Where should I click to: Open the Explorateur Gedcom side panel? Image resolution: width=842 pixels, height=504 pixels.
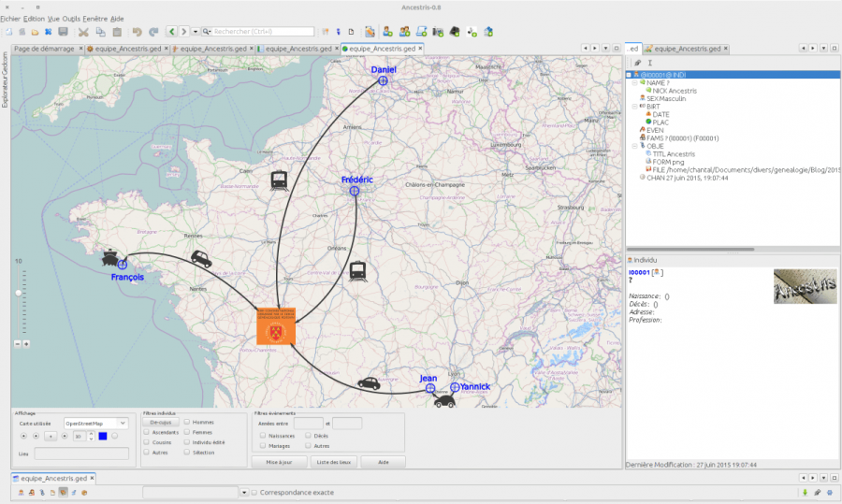[x=5, y=79]
